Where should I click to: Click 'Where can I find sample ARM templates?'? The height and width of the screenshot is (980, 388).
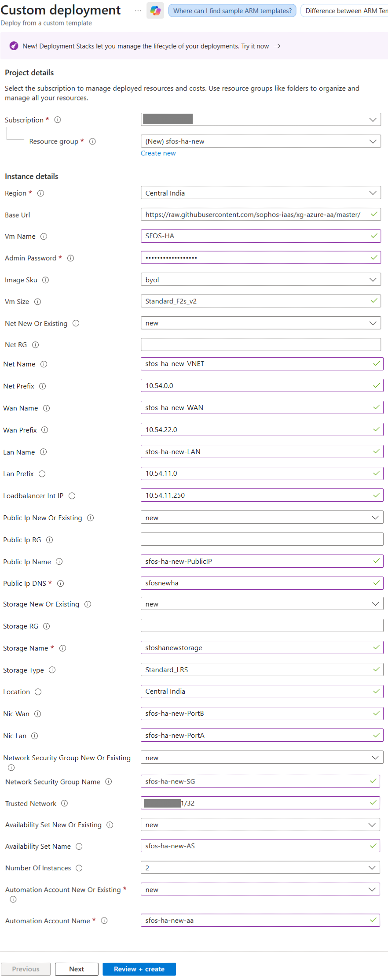(232, 11)
